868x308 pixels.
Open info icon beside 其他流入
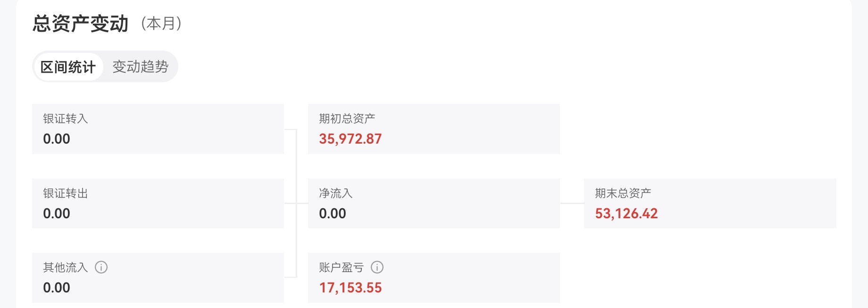[x=101, y=267]
